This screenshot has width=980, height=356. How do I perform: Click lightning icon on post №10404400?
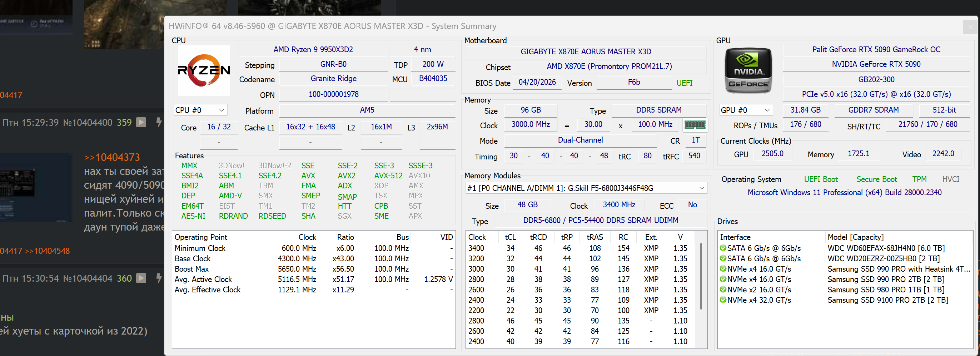[159, 122]
